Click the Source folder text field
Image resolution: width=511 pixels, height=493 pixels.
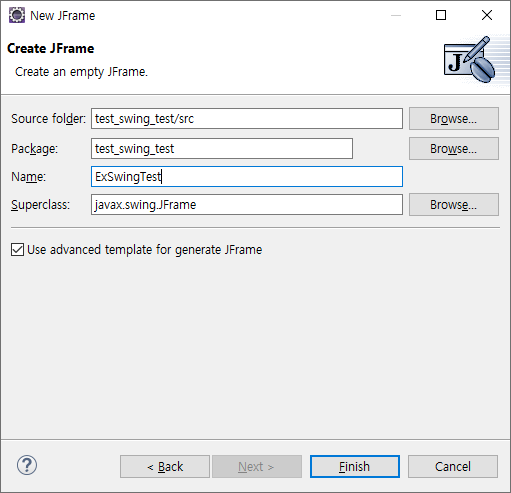click(x=247, y=119)
